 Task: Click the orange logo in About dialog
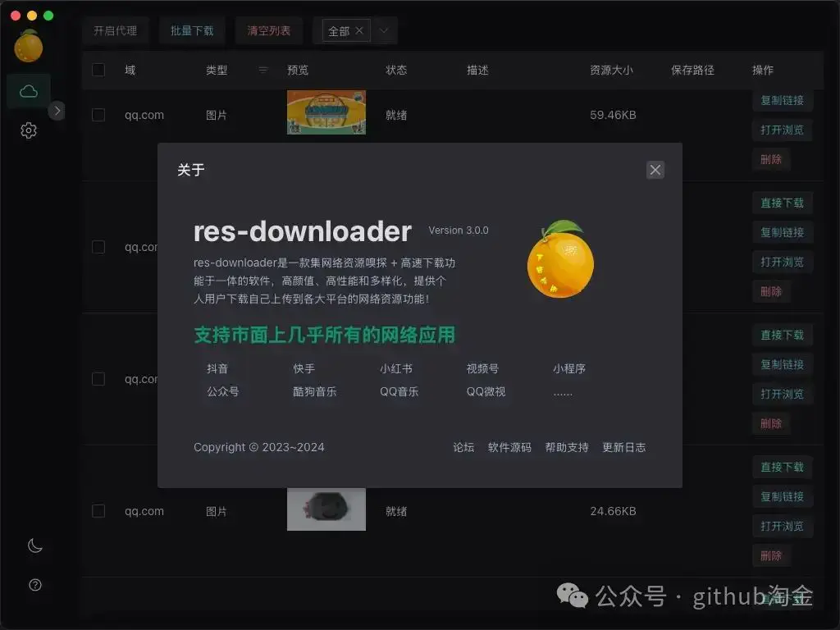pyautogui.click(x=560, y=258)
